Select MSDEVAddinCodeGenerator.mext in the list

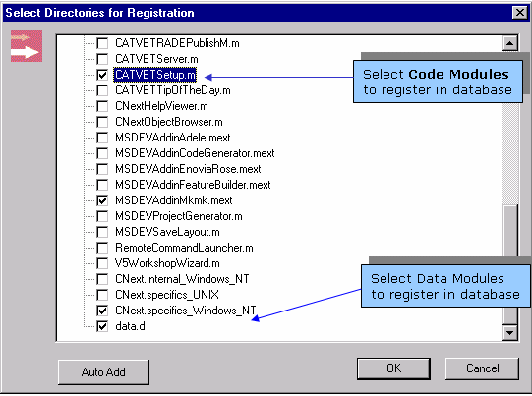click(x=195, y=153)
